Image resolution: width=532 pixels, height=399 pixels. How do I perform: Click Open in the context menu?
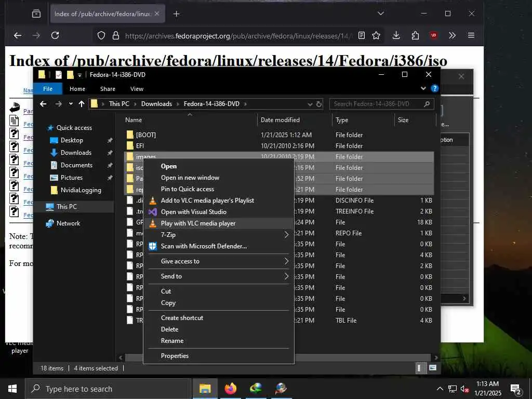coord(169,166)
